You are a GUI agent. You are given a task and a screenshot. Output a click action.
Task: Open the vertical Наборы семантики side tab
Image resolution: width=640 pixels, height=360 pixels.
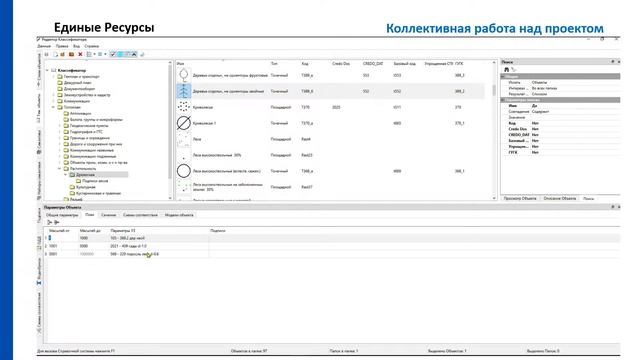point(39,180)
